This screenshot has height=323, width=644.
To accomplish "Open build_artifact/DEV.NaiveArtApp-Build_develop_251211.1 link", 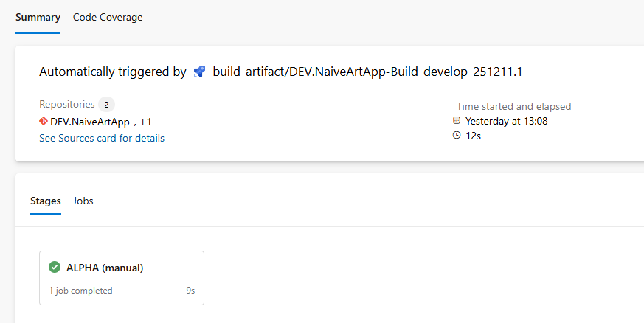I will 367,72.
